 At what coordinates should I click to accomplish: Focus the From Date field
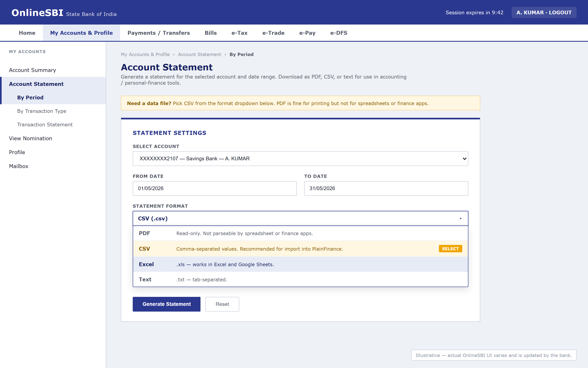pyautogui.click(x=215, y=188)
